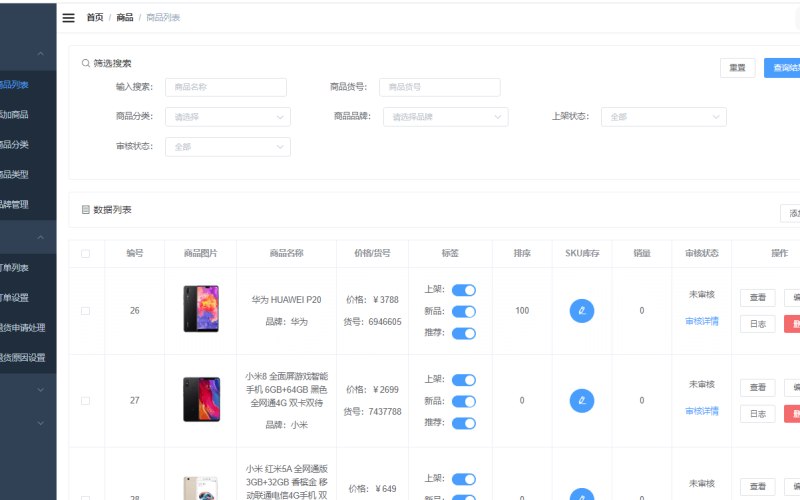Image resolution: width=800 pixels, height=500 pixels.
Task: Click the 重置 button
Action: coord(737,68)
